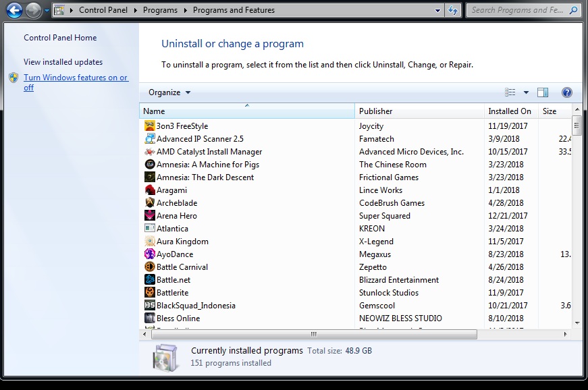Click the Amnesia: The Dark Descent icon
Image resolution: width=588 pixels, height=390 pixels.
click(150, 177)
